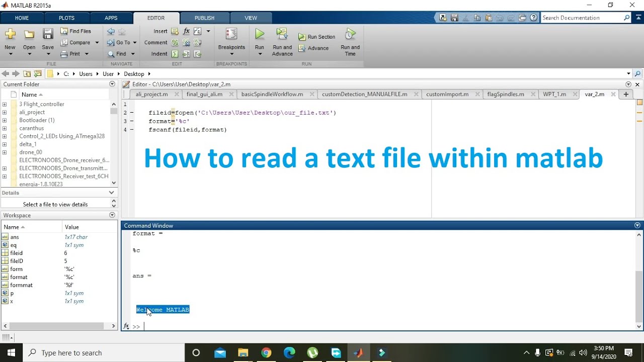Open the dropdown arrow under Open
Image resolution: width=644 pixels, height=362 pixels.
[x=29, y=54]
